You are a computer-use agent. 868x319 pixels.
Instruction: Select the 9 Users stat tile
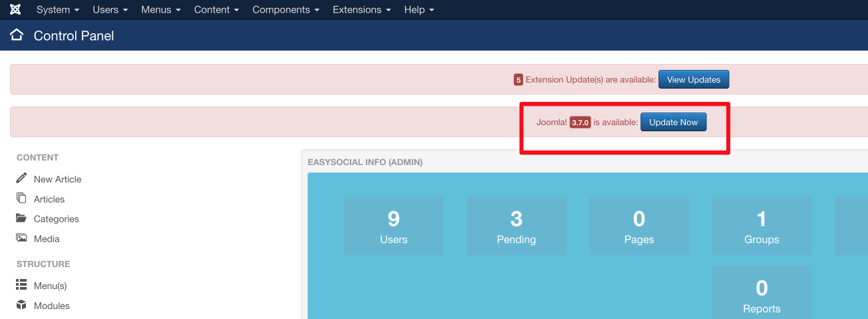(x=394, y=226)
